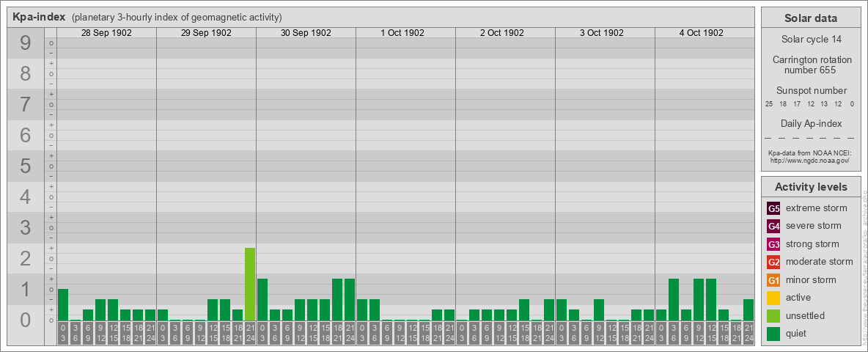Click the 'minor storm' legend text
The height and width of the screenshot is (352, 868).
point(812,280)
